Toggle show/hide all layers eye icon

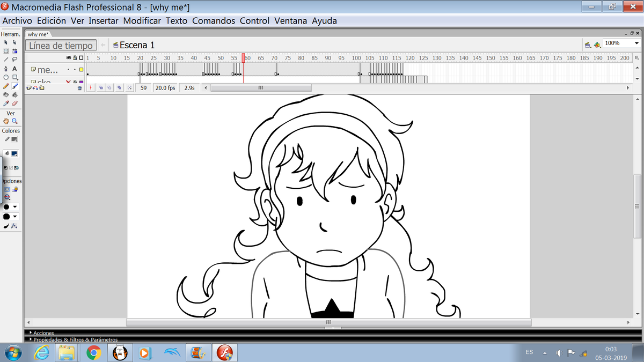(x=69, y=58)
